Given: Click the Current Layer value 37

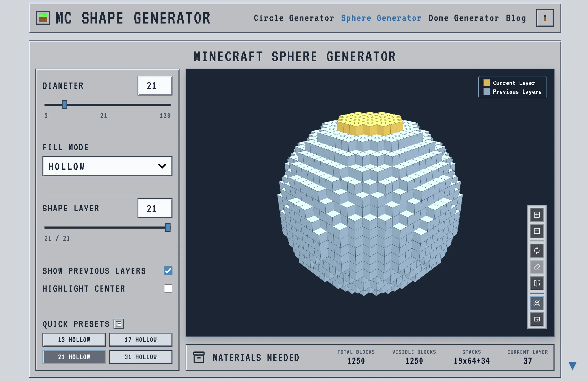Looking at the screenshot, I should [528, 361].
